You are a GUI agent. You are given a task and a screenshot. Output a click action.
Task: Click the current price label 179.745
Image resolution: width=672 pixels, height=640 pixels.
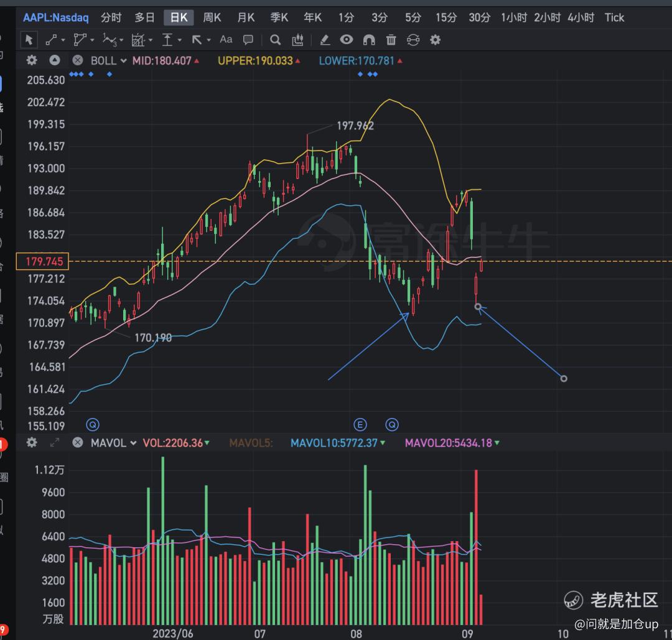[x=42, y=261]
